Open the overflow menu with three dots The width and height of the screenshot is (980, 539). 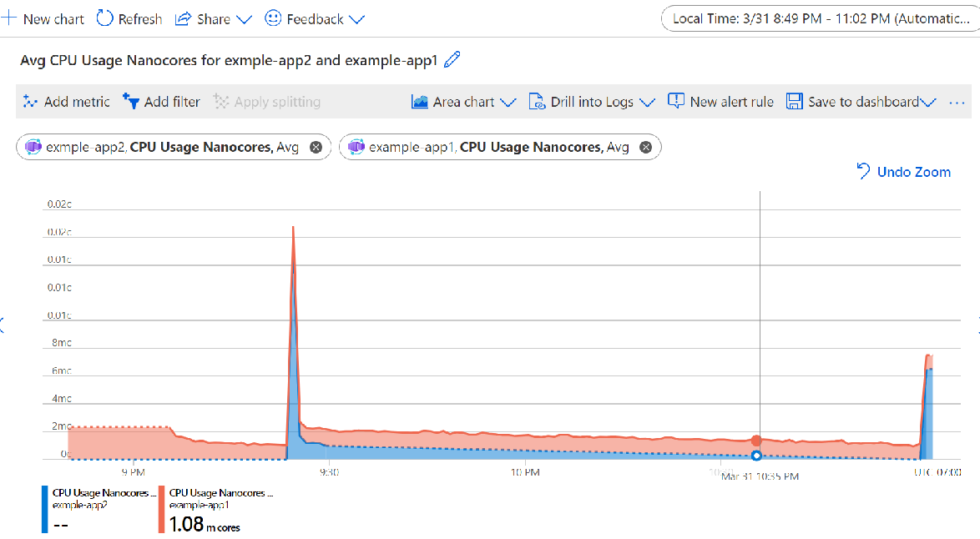pyautogui.click(x=957, y=101)
